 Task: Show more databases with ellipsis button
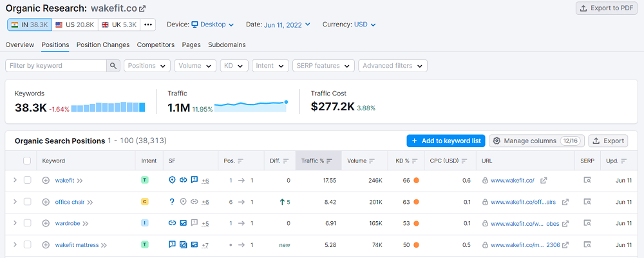[148, 25]
